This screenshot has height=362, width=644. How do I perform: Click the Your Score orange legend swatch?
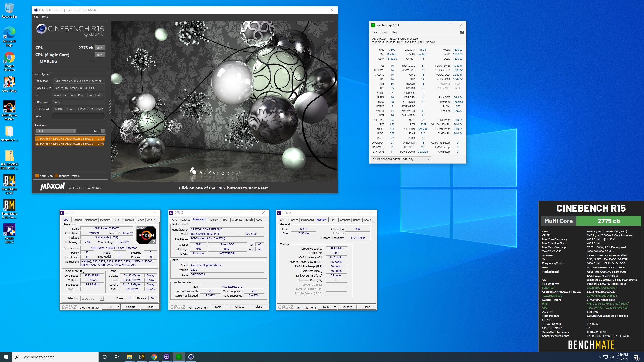37,176
